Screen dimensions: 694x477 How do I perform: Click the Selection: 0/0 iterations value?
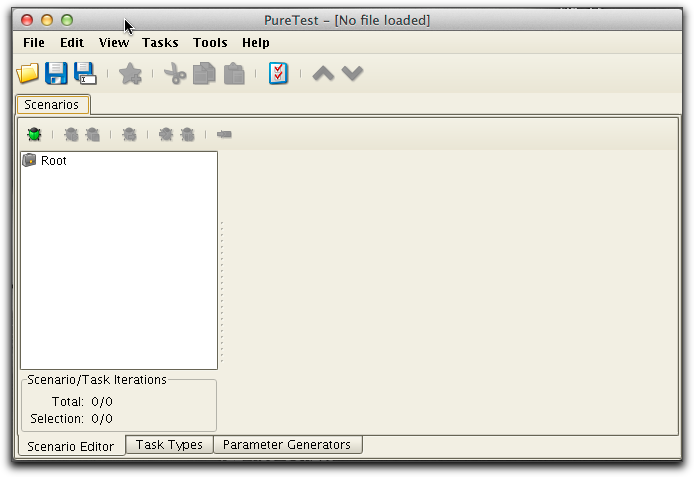pyautogui.click(x=102, y=418)
